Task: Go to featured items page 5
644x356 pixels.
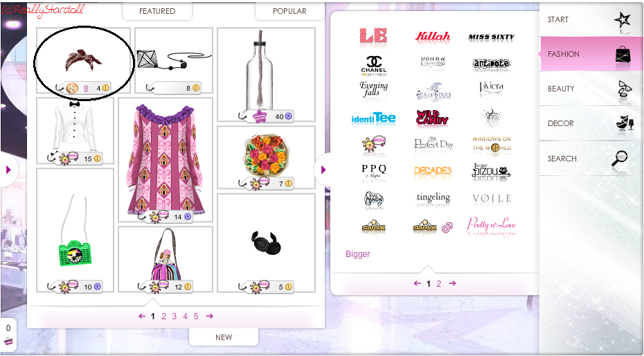Action: (196, 316)
